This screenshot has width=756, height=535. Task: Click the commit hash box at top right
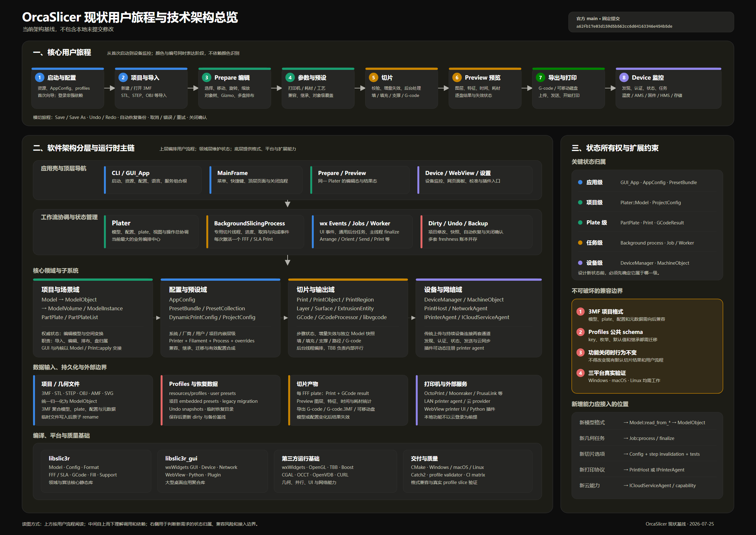point(651,22)
